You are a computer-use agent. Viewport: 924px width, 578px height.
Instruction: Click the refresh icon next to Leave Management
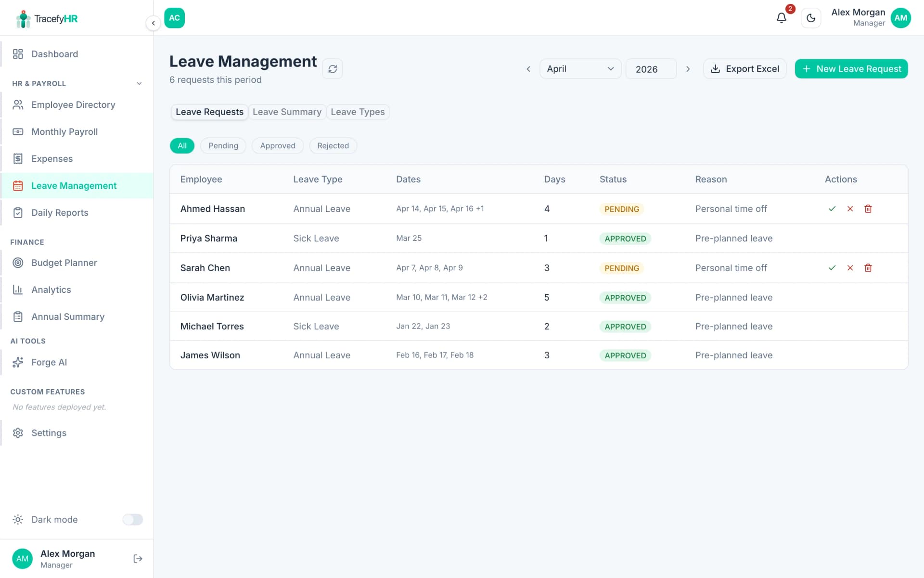tap(332, 68)
